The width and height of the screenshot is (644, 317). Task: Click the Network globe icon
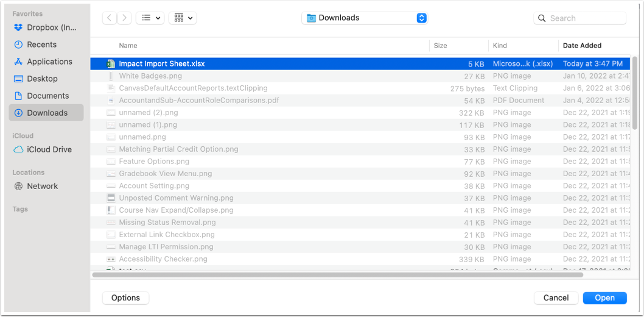pyautogui.click(x=18, y=187)
